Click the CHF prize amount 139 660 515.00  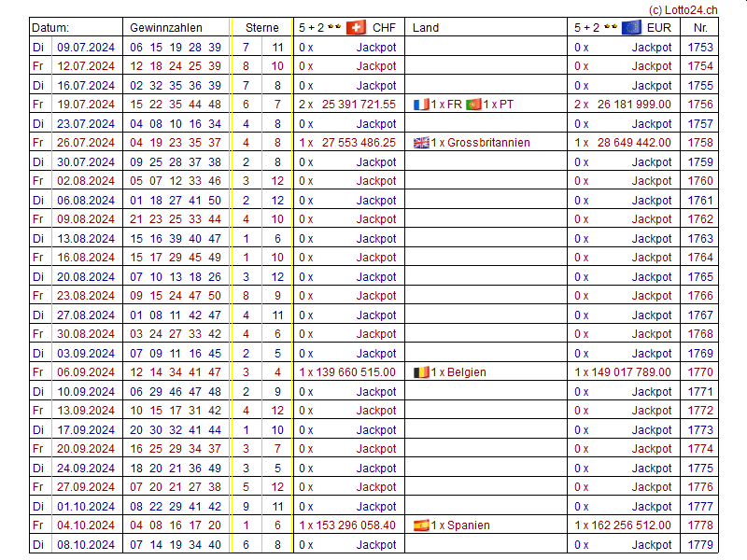click(354, 372)
